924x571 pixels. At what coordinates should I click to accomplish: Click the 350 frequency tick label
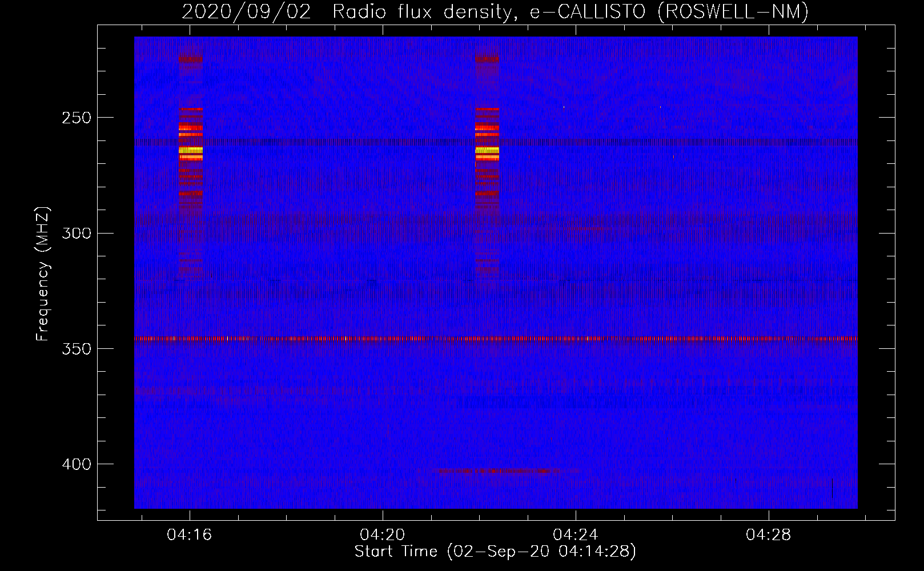[77, 348]
